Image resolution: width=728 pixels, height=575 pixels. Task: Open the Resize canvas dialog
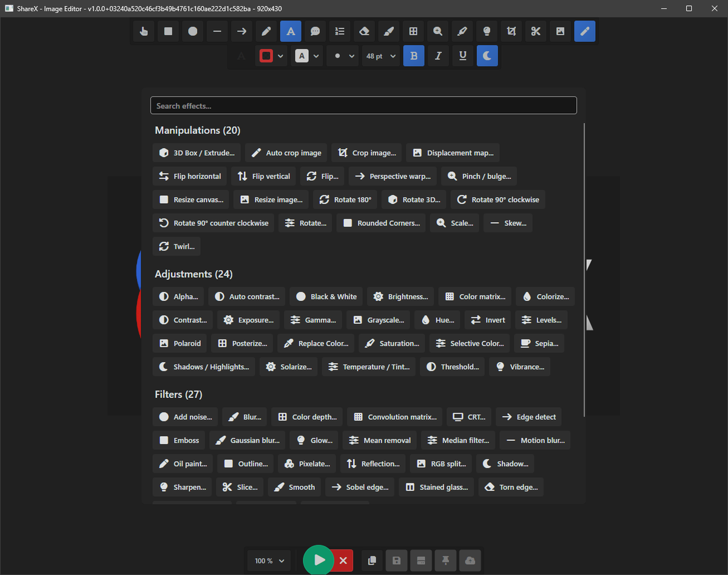(192, 200)
